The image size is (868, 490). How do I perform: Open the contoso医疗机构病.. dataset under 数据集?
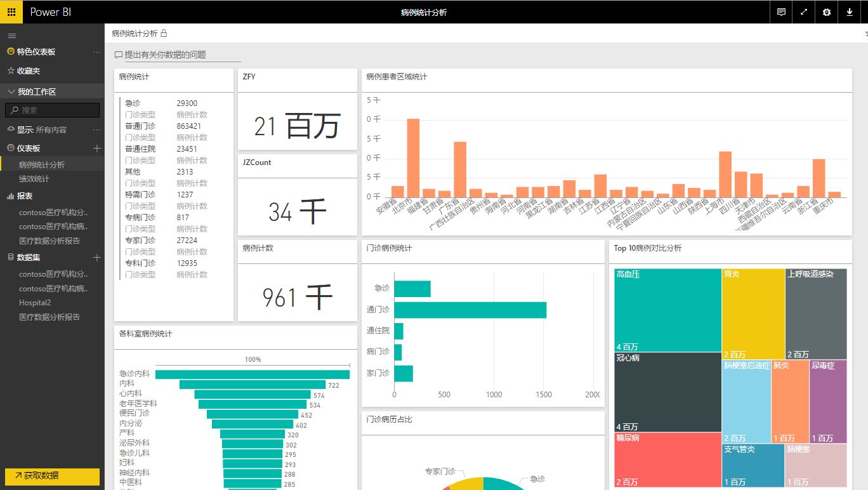click(x=52, y=289)
